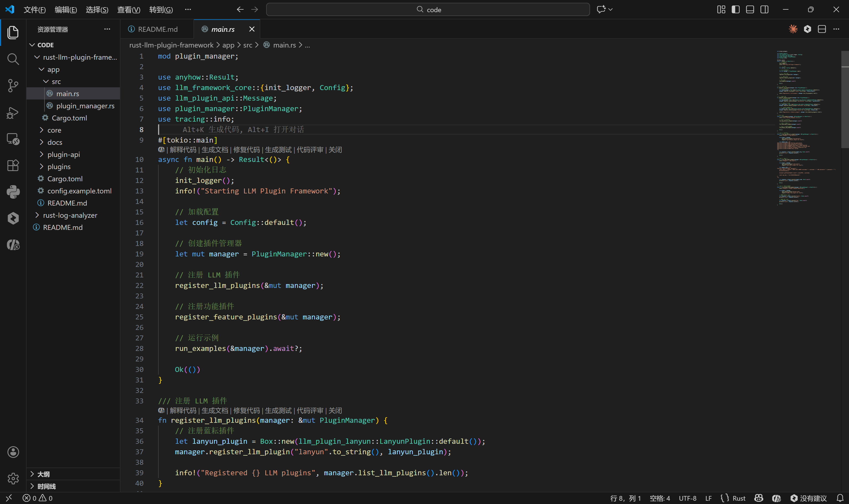Open Run and Debug view
849x504 pixels.
click(13, 112)
